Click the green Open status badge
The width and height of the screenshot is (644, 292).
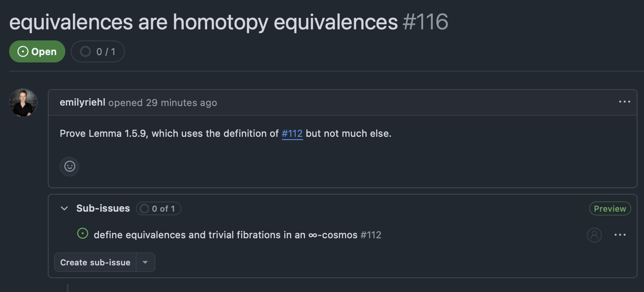(37, 52)
